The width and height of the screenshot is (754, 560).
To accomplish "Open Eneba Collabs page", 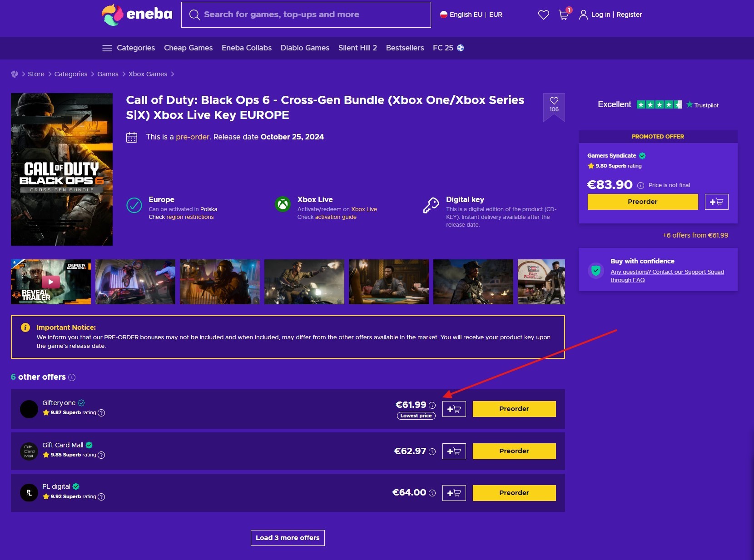I will 247,48.
